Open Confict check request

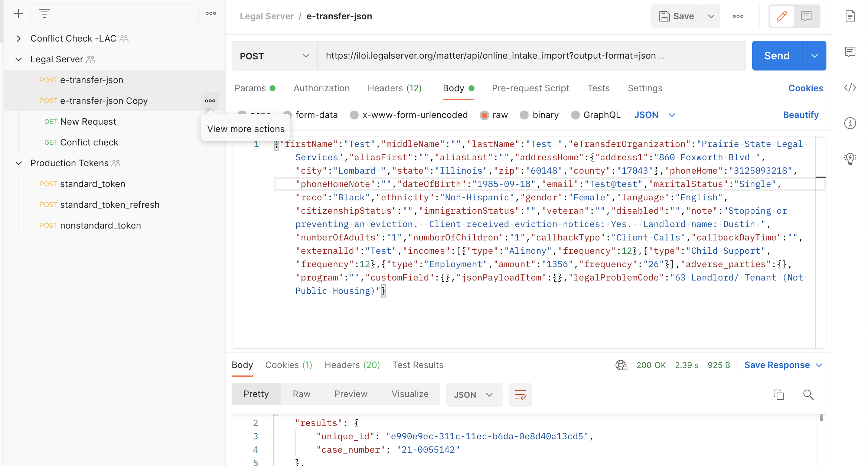114,142
